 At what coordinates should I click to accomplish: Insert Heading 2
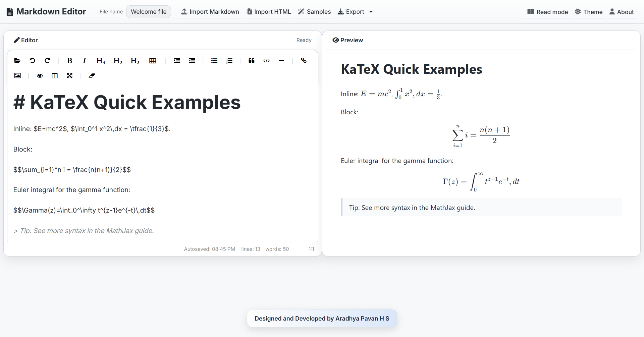pos(118,61)
